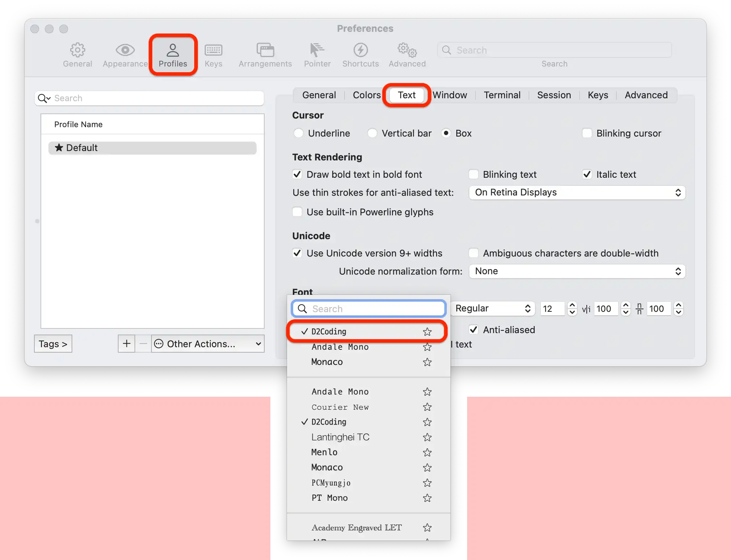Screen dimensions: 731x560
Task: Expand the Tags panel
Action: 53,344
